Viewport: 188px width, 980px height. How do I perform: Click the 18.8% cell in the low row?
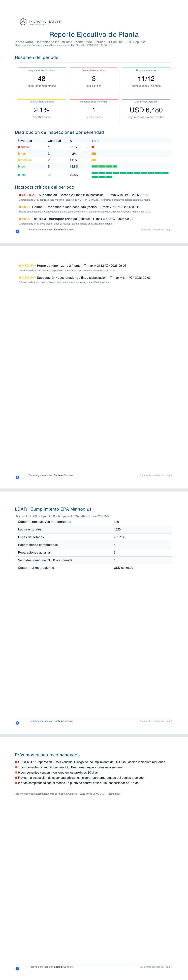tap(74, 167)
